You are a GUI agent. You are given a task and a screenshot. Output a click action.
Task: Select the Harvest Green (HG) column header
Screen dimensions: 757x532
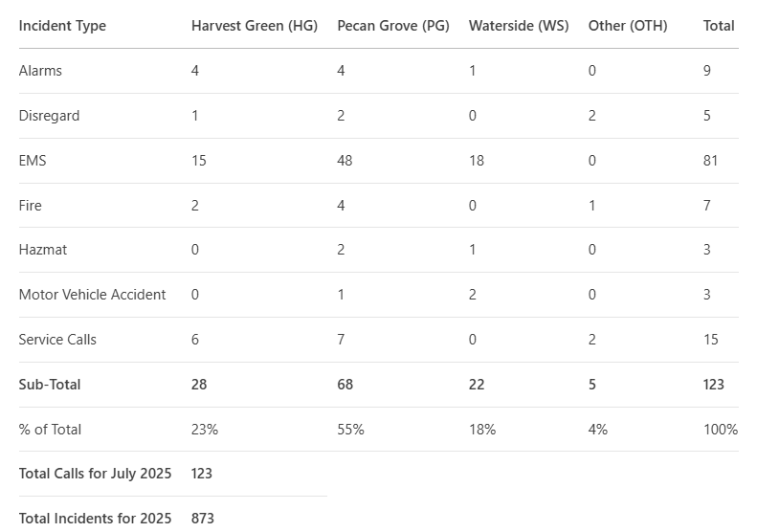255,26
